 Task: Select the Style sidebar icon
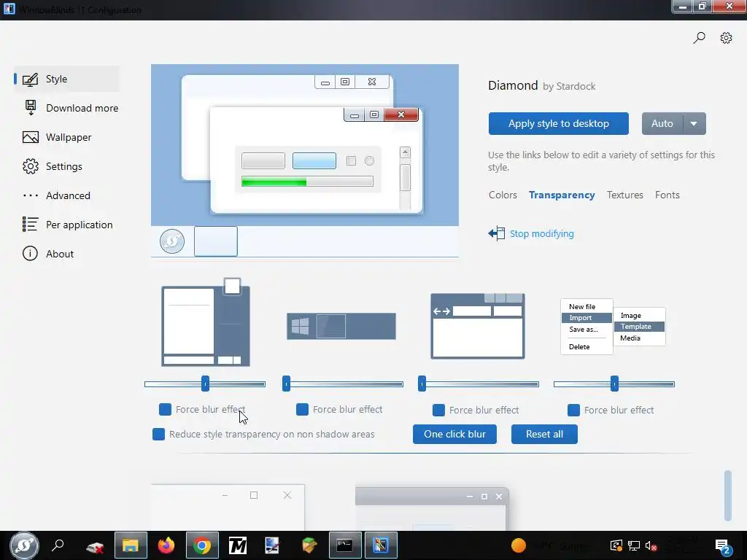coord(30,79)
